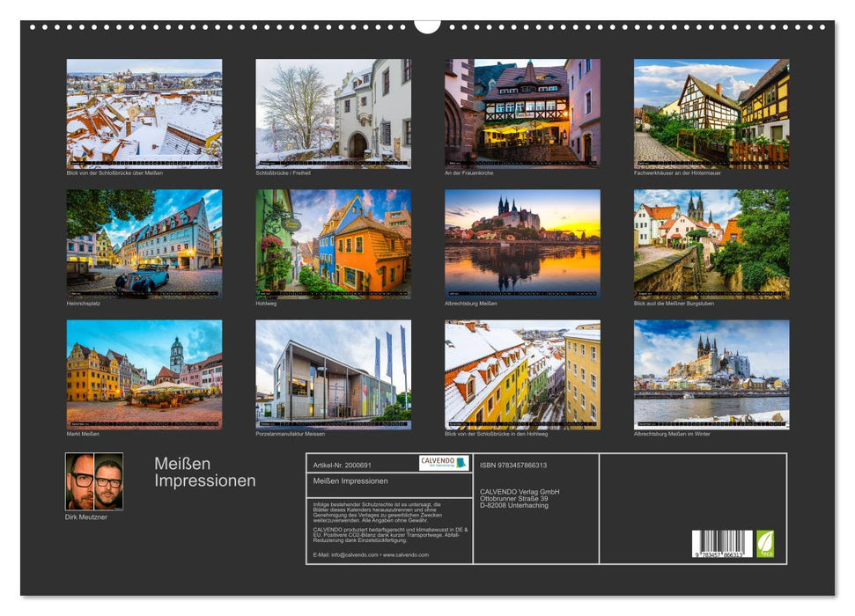Open the 'Markt Meißen' square photo

(x=150, y=374)
